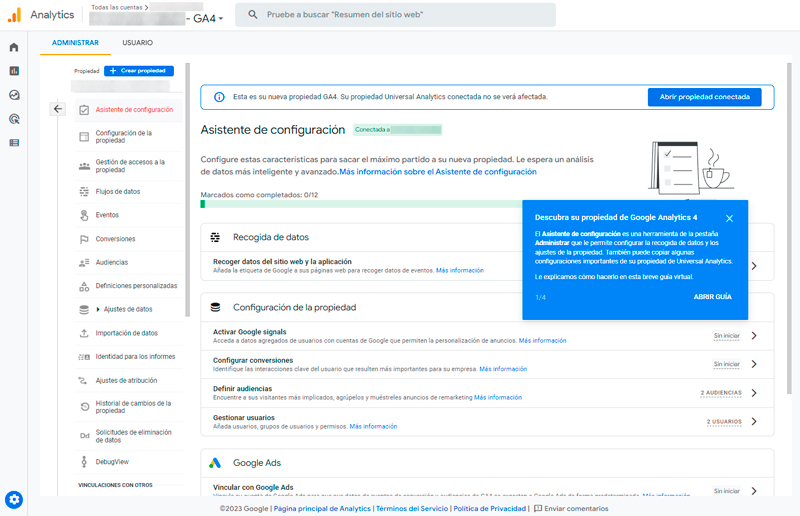
Task: Click the 2 USUARIOS status label
Action: pyautogui.click(x=724, y=422)
